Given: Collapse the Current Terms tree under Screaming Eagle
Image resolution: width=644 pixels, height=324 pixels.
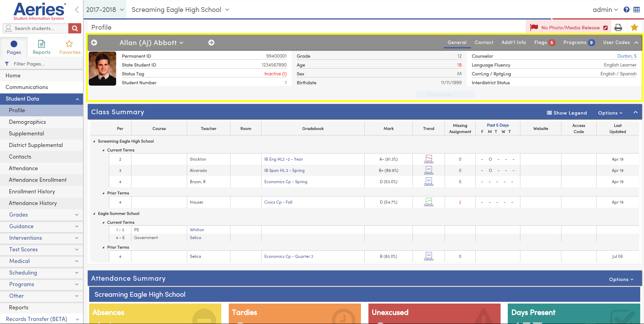Looking at the screenshot, I should pos(103,150).
